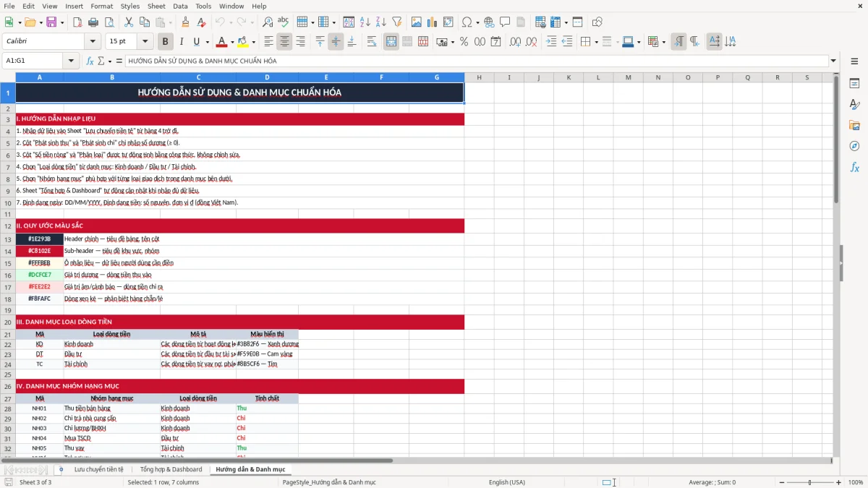Viewport: 868px width, 488px height.
Task: Open the File menu
Action: [9, 6]
